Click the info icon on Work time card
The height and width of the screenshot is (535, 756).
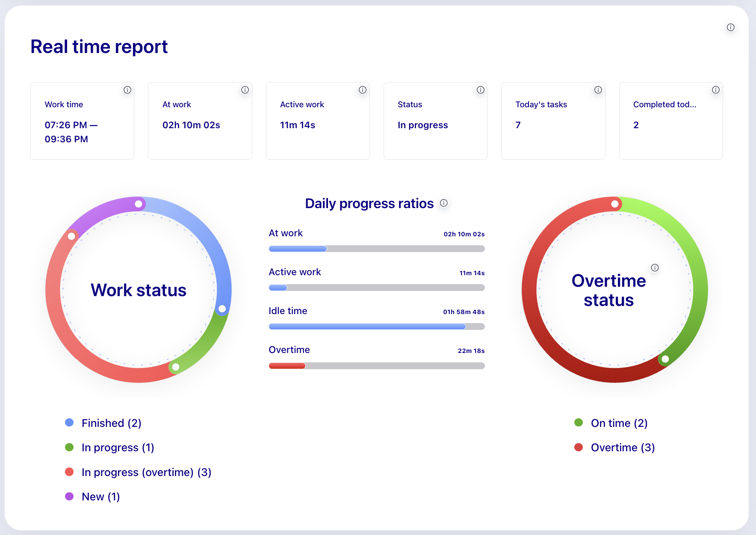[x=127, y=90]
